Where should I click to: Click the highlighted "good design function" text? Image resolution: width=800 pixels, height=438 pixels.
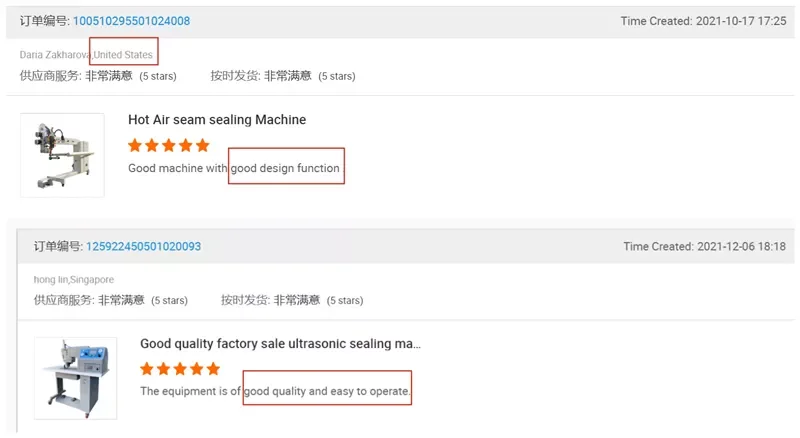[x=286, y=169]
